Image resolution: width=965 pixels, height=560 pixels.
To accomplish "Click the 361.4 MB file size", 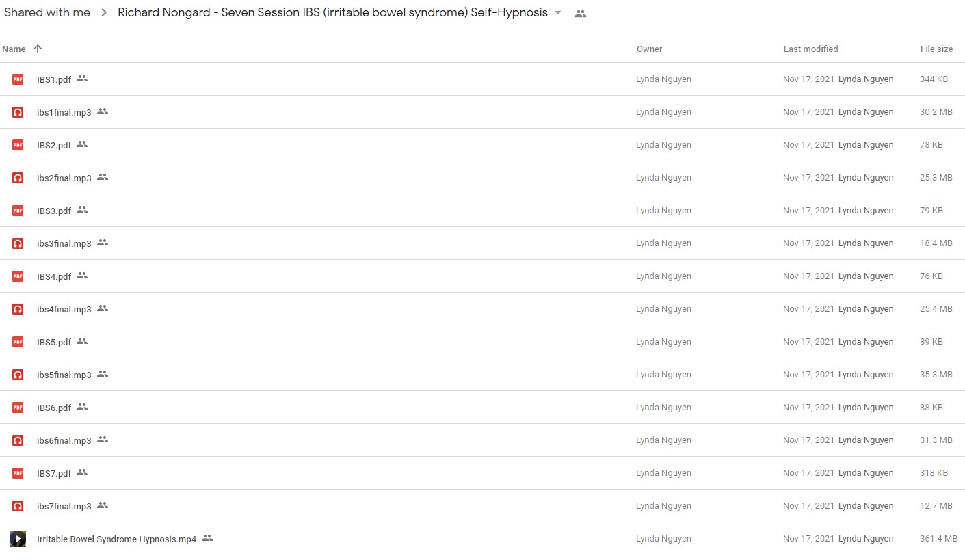I will tap(938, 539).
